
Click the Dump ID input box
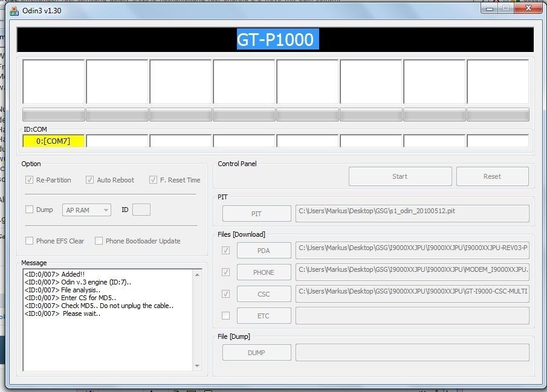[x=141, y=210]
